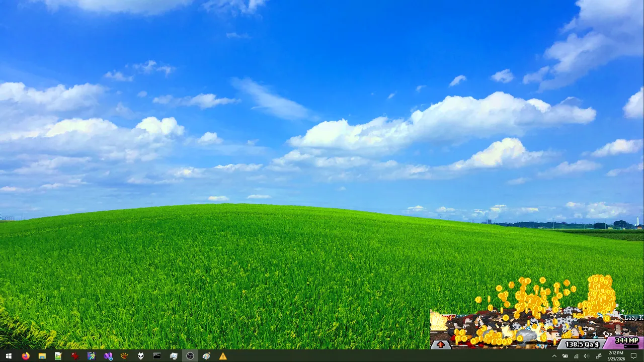Open the red creature taskbar app
Viewport: 644px width, 362px height.
coord(75,356)
